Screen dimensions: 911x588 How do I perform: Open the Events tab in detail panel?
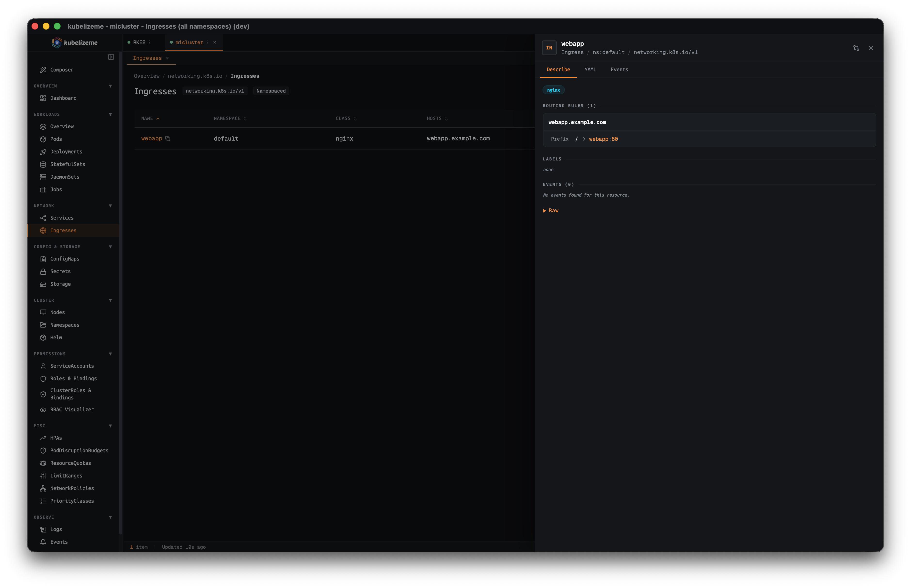click(x=619, y=70)
